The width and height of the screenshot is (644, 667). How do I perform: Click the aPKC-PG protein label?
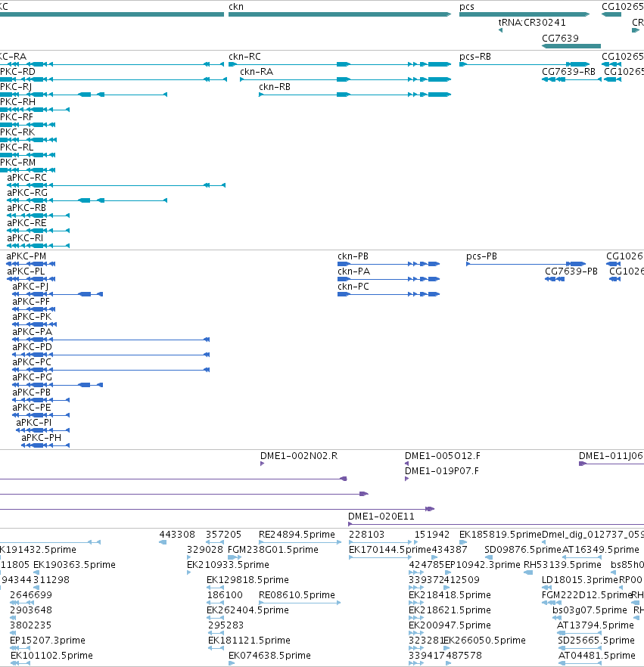point(33,377)
